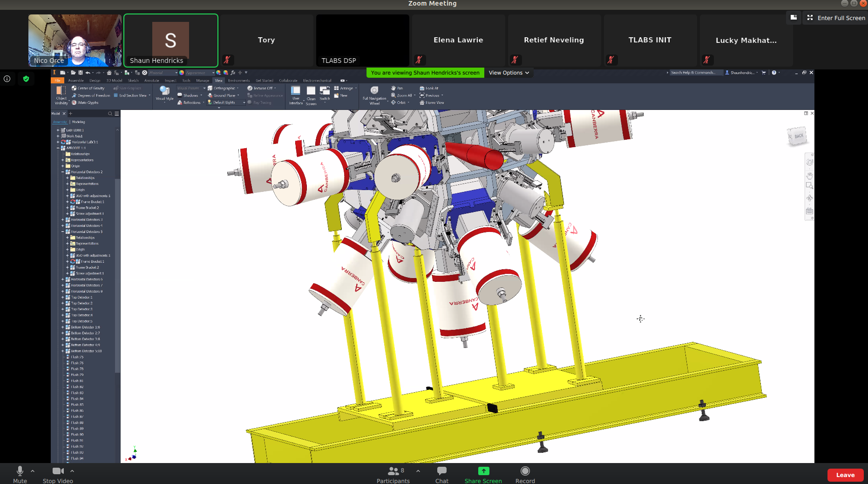Open the Textures Off dropdown
Screen dimensions: 868x484
(261, 88)
